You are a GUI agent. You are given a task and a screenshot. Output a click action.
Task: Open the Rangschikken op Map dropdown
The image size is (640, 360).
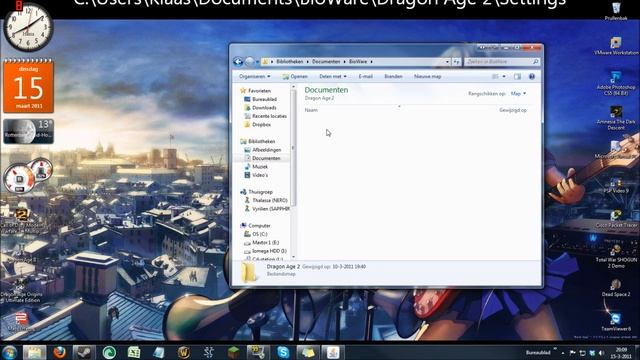[x=518, y=93]
